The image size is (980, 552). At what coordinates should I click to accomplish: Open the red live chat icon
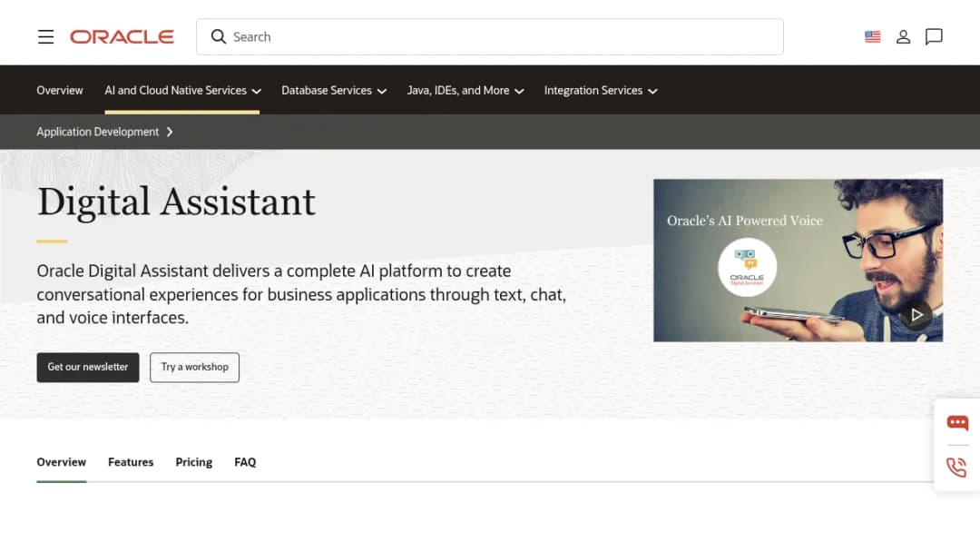(x=957, y=423)
